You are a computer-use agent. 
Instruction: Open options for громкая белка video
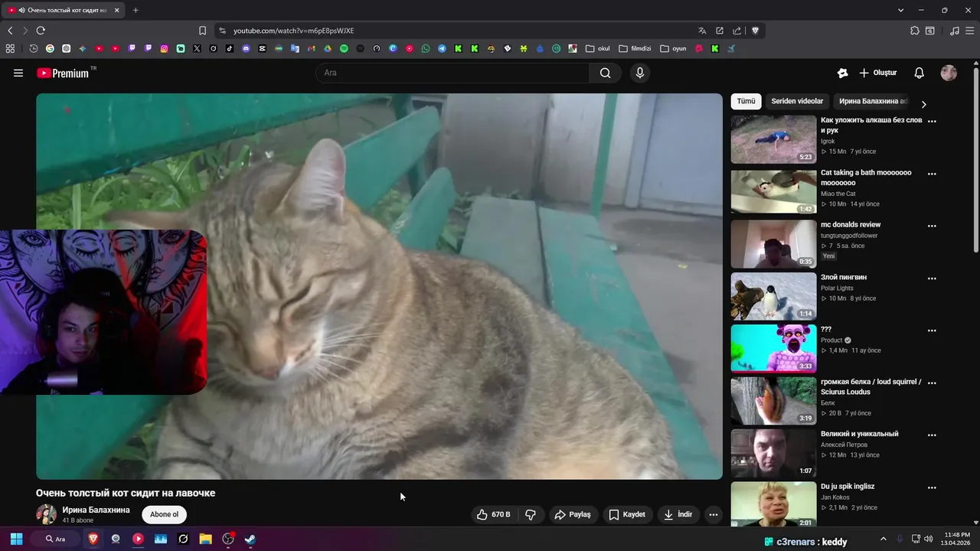pyautogui.click(x=932, y=383)
